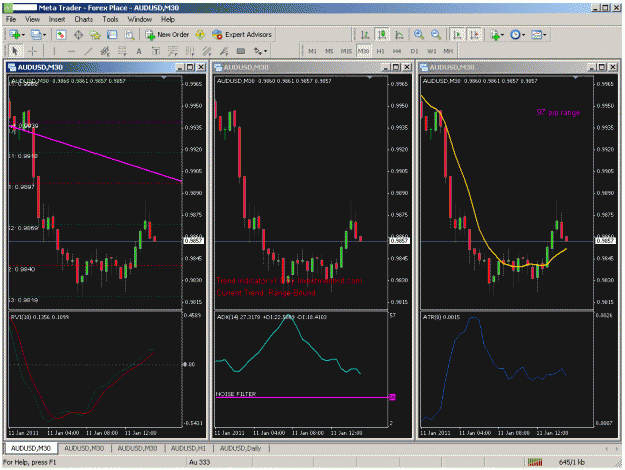Click the Profiles icon
This screenshot has height=470, width=625.
coord(36,35)
